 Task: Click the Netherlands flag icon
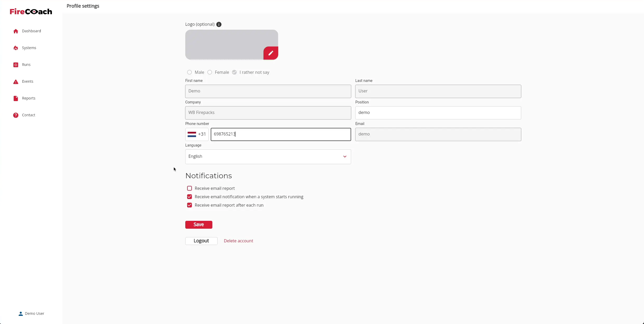point(192,134)
